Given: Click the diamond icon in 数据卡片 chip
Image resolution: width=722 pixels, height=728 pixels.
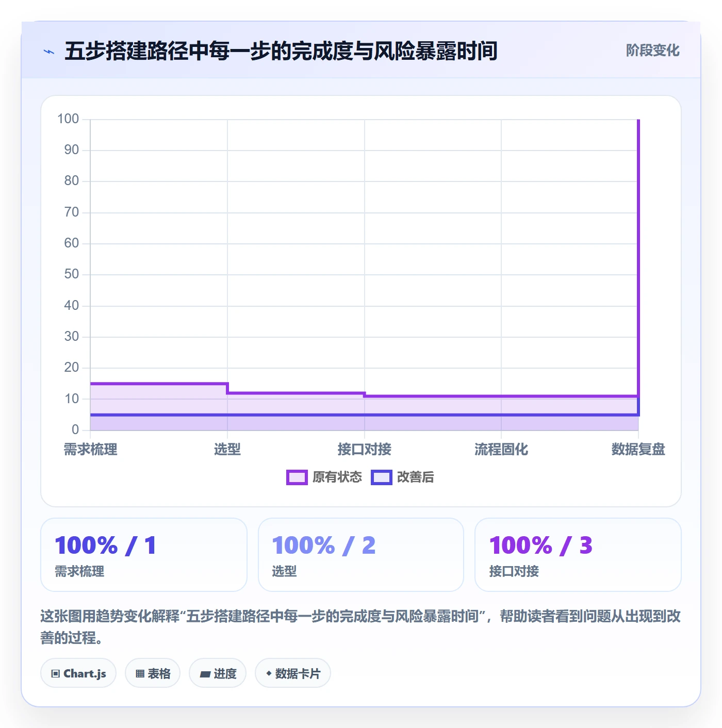Looking at the screenshot, I should 269,673.
